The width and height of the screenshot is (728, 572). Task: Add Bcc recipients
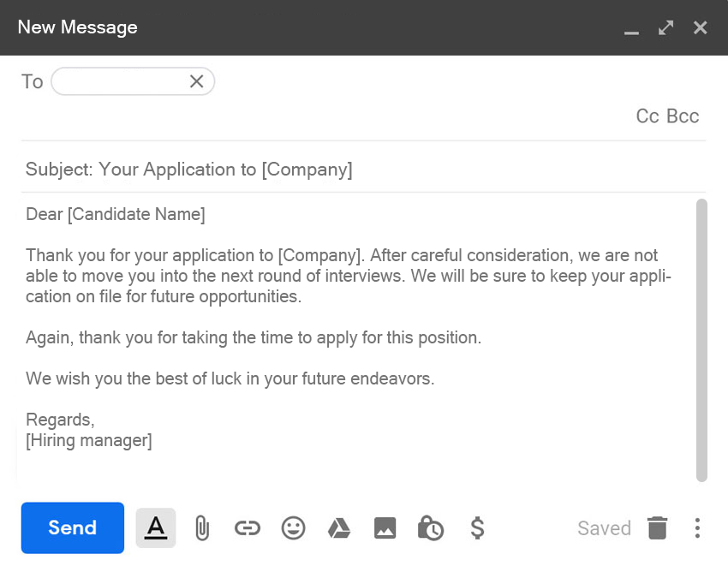click(683, 116)
